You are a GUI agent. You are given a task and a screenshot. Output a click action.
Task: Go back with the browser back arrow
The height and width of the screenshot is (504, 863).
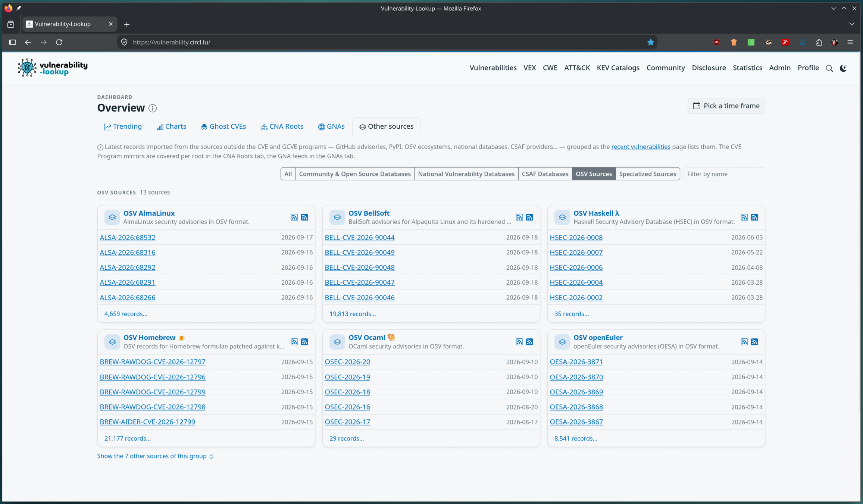coord(28,42)
